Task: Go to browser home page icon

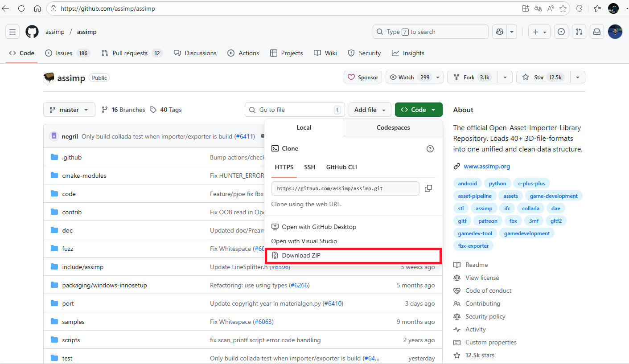Action: click(x=37, y=8)
